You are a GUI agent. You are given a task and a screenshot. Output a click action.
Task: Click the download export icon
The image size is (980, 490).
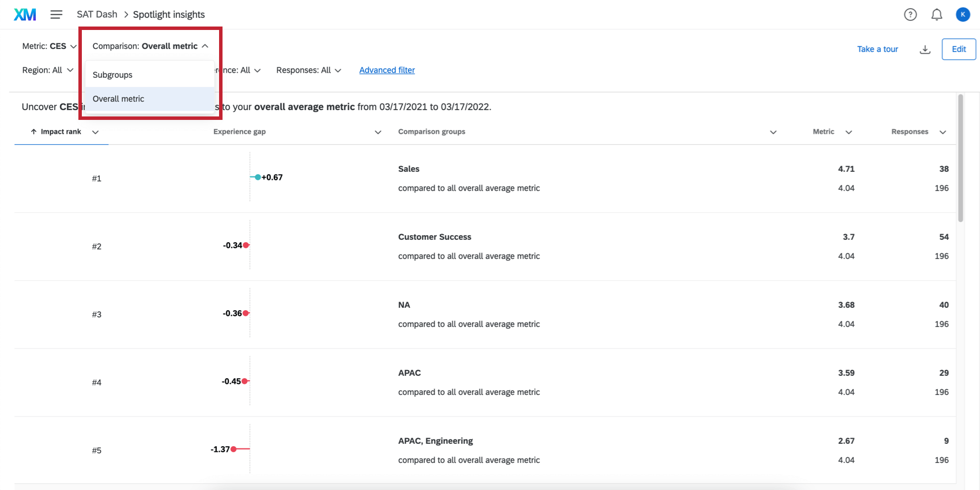(925, 50)
